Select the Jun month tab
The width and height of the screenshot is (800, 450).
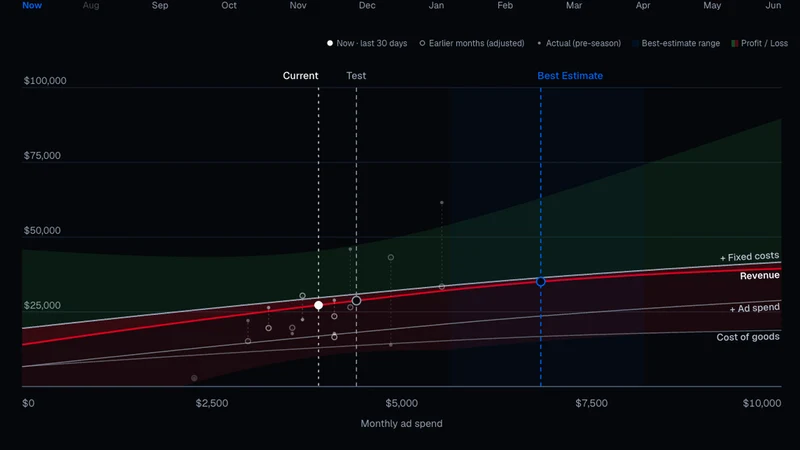click(773, 5)
